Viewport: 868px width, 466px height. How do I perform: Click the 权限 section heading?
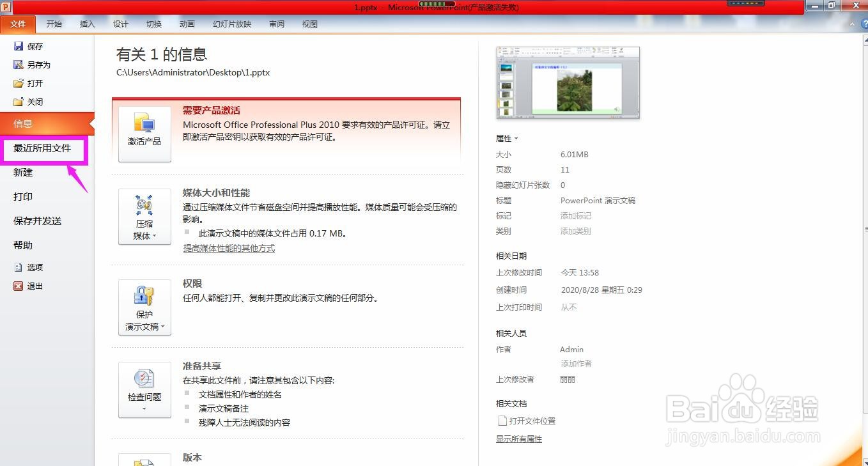[x=192, y=284]
